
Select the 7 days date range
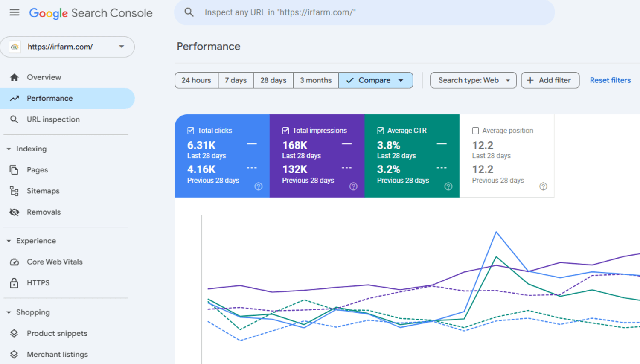click(236, 80)
